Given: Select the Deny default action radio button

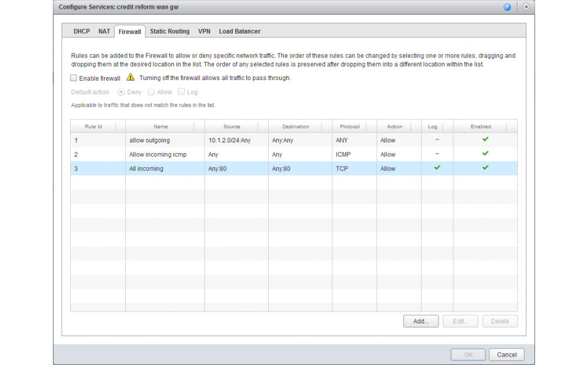Looking at the screenshot, I should (121, 92).
